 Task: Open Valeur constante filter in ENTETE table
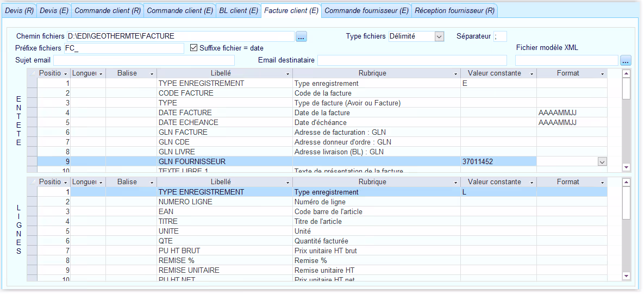tap(532, 74)
